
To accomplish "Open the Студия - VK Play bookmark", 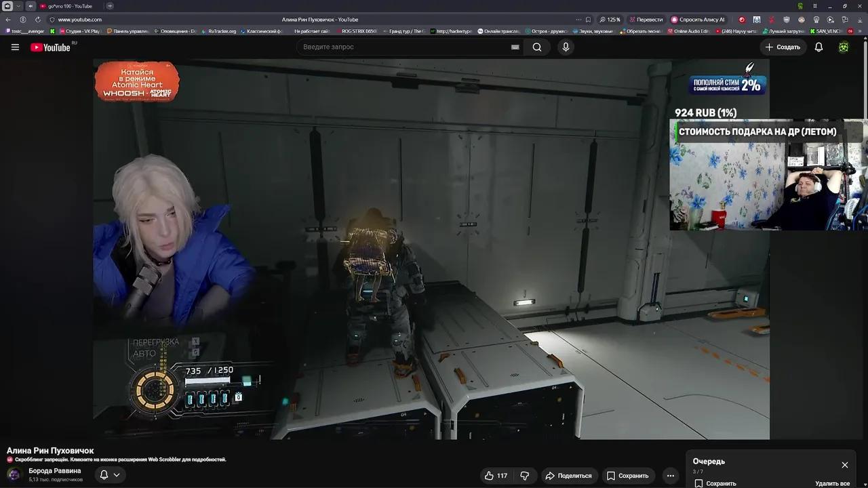I will (79, 31).
